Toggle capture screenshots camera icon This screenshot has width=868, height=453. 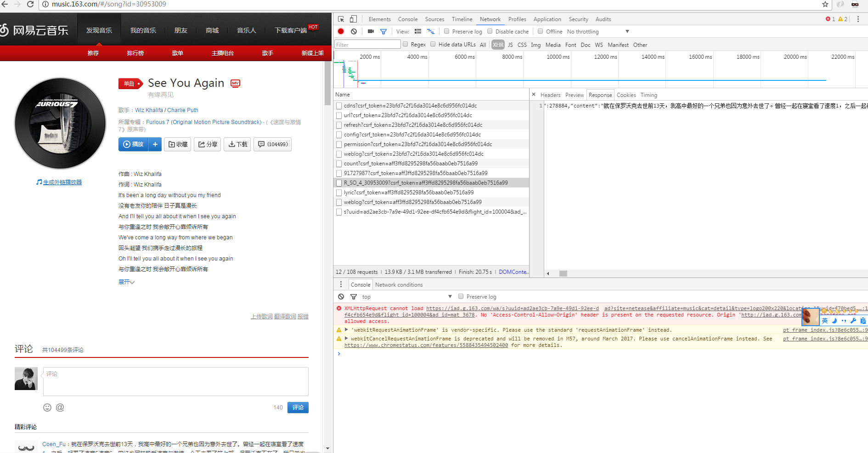pos(371,31)
